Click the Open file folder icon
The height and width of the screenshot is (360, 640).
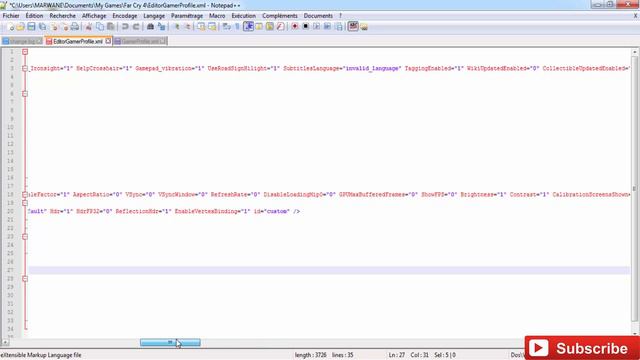tap(20, 27)
